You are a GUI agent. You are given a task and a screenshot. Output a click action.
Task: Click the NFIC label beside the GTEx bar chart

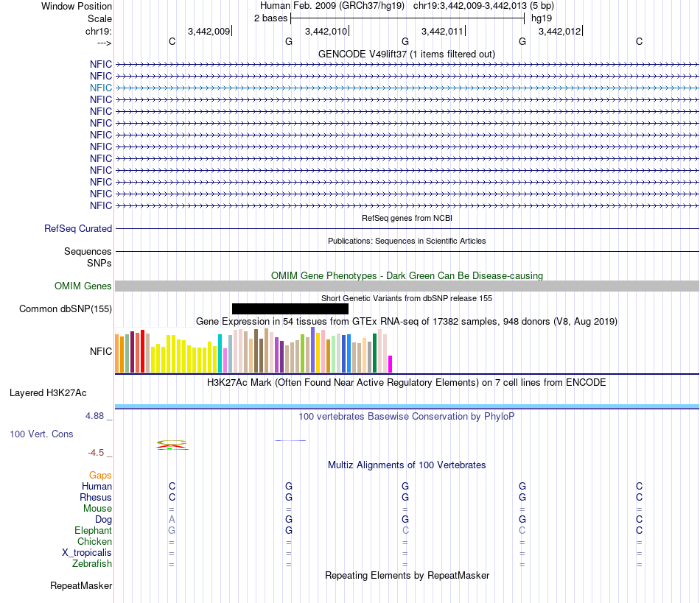[101, 351]
